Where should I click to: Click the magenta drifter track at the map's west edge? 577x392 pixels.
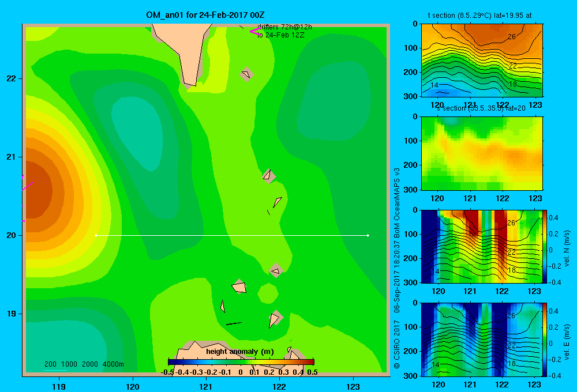coord(27,187)
